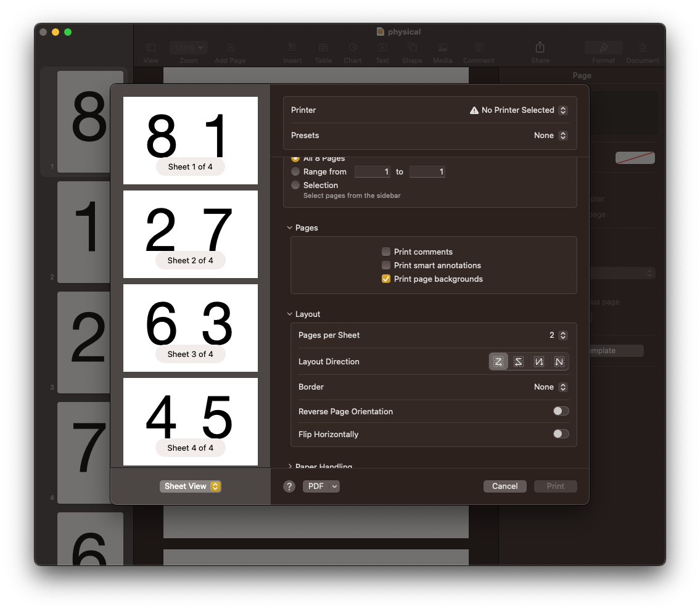This screenshot has width=700, height=611.
Task: Toggle the Flip Horizontally switch
Action: pyautogui.click(x=561, y=434)
